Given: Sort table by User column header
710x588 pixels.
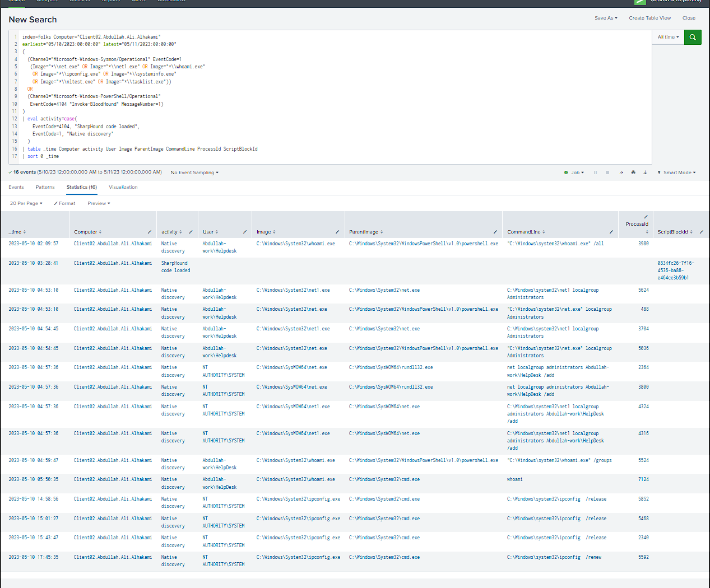Looking at the screenshot, I should point(211,232).
